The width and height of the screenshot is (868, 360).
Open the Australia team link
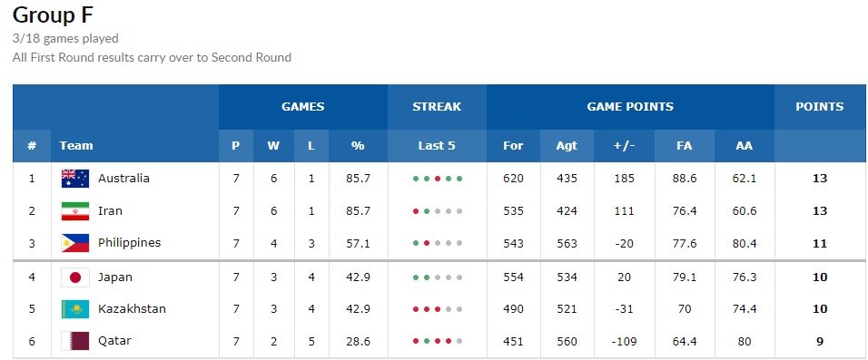[x=124, y=178]
